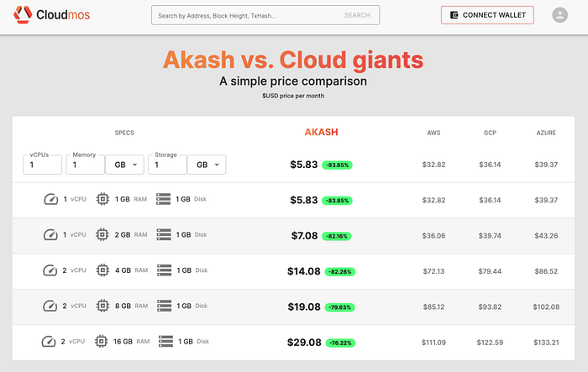Click the AWS column header
This screenshot has height=372, width=588.
point(434,133)
